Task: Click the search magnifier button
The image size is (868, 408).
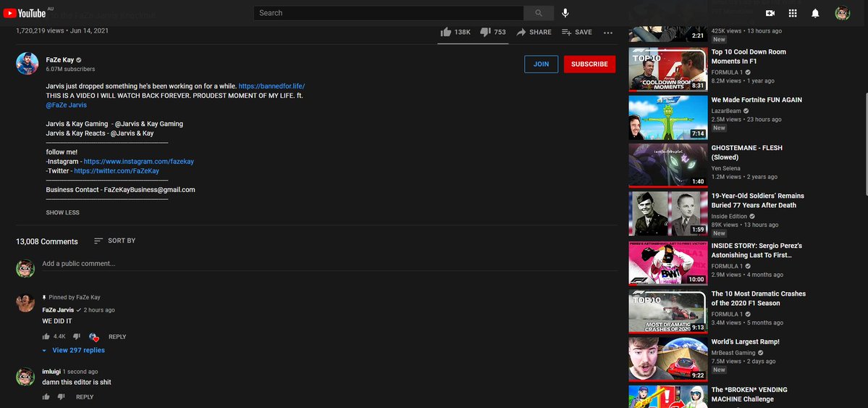Action: pos(538,13)
